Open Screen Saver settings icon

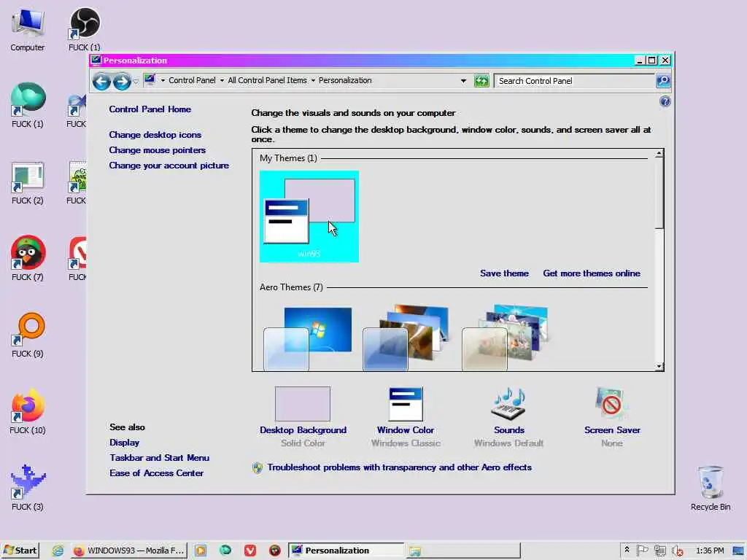click(x=612, y=402)
